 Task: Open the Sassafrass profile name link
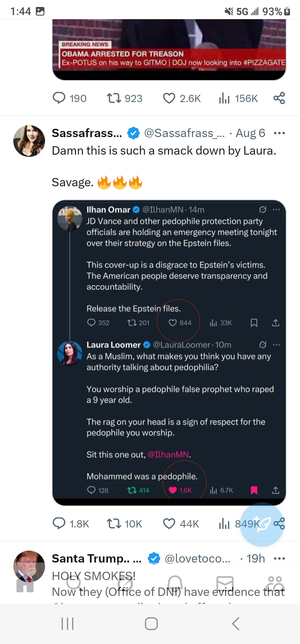87,133
